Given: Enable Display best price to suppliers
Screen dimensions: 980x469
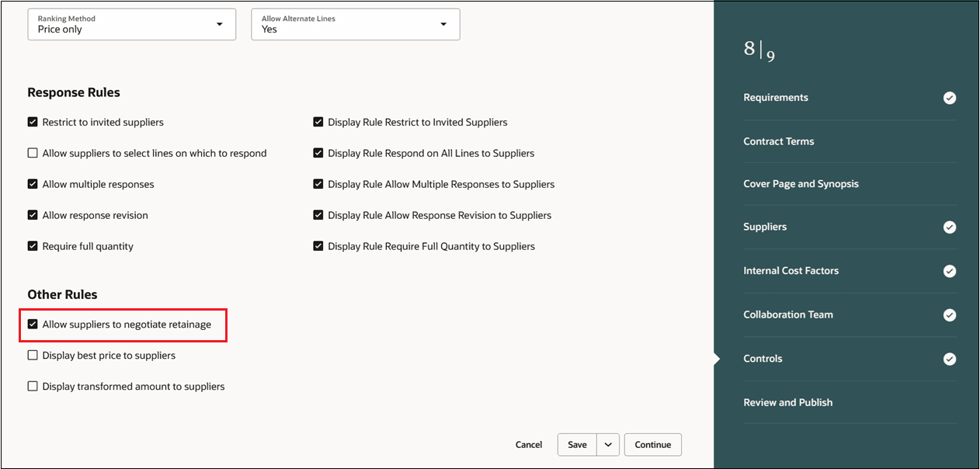Looking at the screenshot, I should tap(33, 356).
